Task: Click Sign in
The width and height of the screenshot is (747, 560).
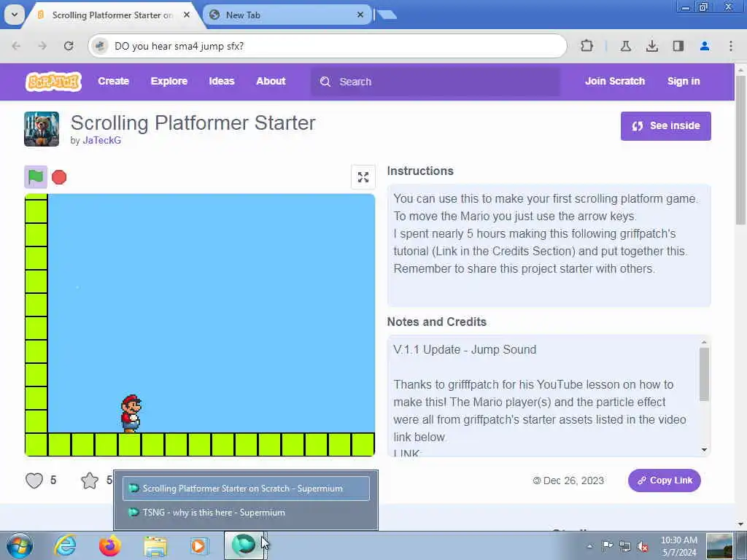Action: [684, 81]
